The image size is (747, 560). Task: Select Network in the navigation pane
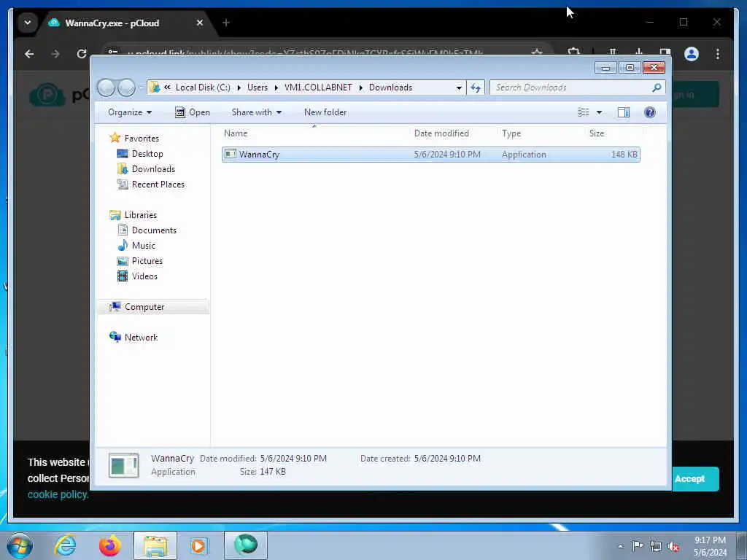pyautogui.click(x=141, y=337)
